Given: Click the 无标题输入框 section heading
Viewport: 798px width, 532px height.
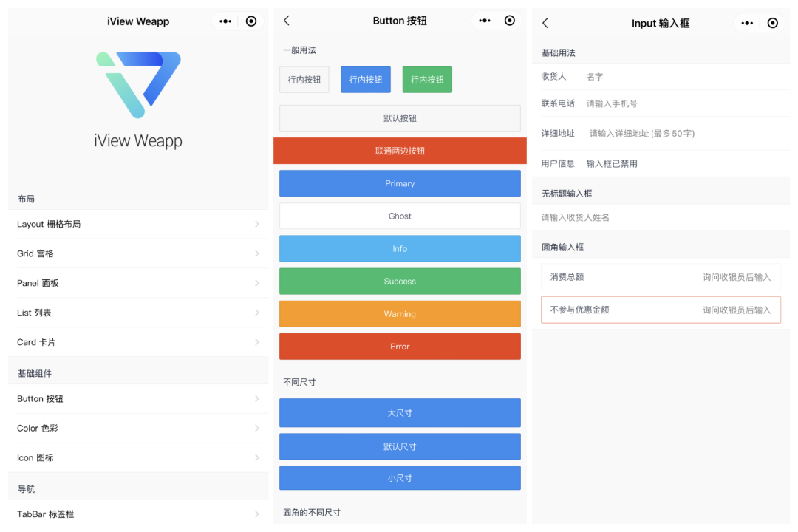Looking at the screenshot, I should tap(567, 194).
